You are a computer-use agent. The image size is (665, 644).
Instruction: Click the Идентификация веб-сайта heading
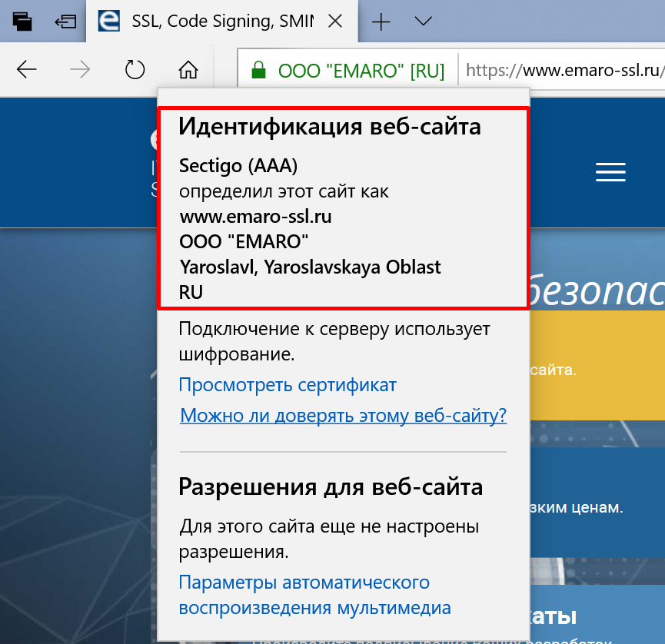click(330, 127)
